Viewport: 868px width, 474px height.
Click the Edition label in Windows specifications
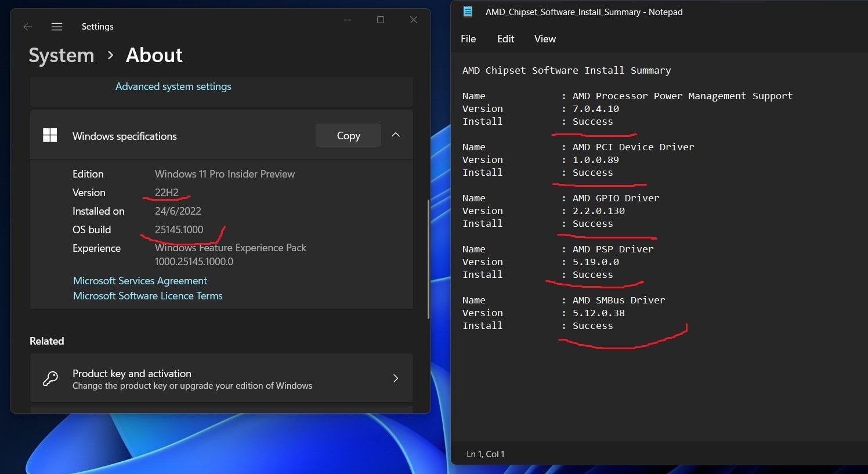pyautogui.click(x=88, y=174)
